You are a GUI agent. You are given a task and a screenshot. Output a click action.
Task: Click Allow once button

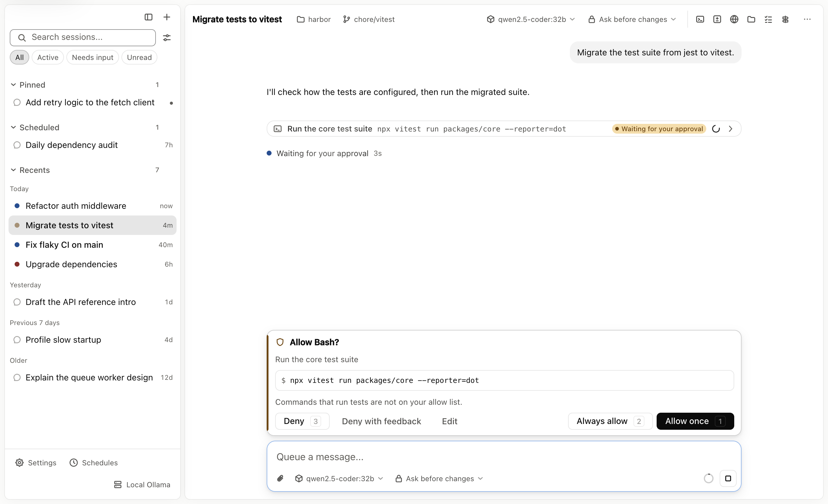(x=695, y=421)
